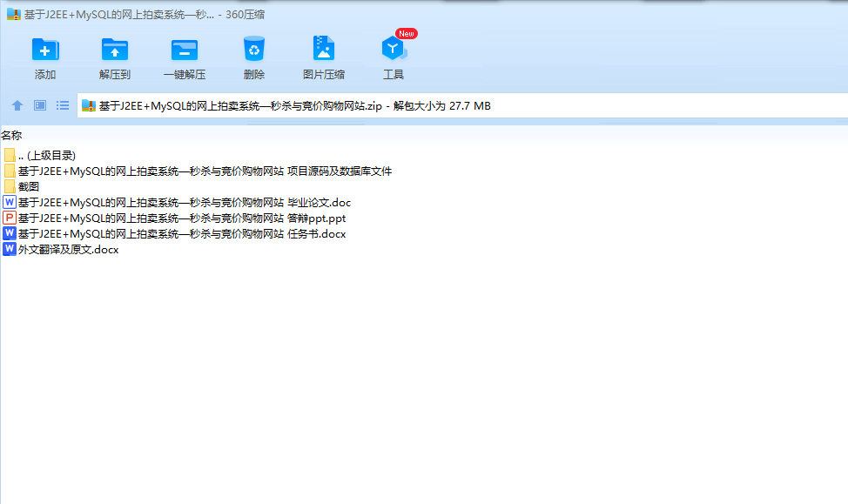Click the PowerPoint icon beside 答辩ppt.ppt
This screenshot has height=504, width=848.
(10, 218)
